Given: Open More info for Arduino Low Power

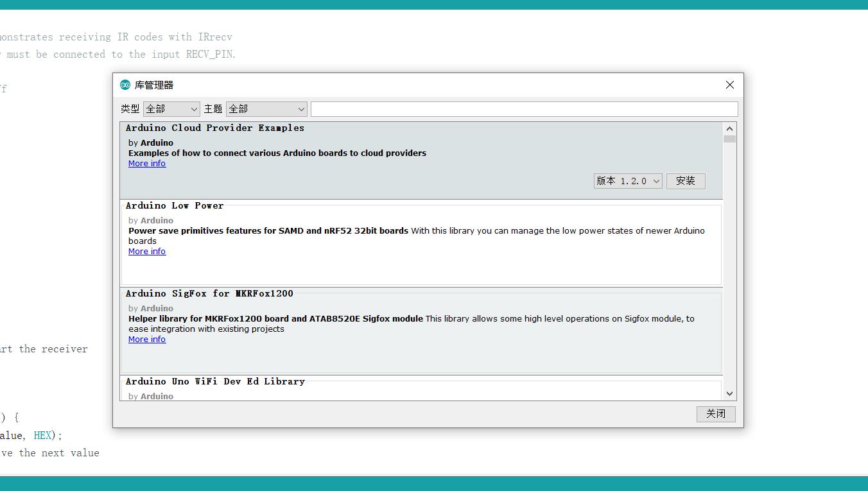Looking at the screenshot, I should (x=147, y=252).
